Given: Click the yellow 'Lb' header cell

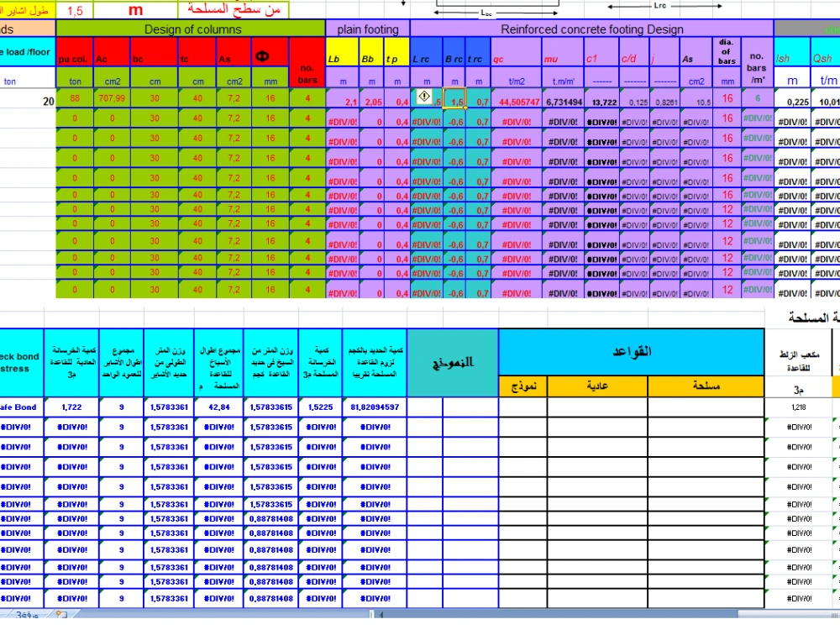Looking at the screenshot, I should (342, 52).
